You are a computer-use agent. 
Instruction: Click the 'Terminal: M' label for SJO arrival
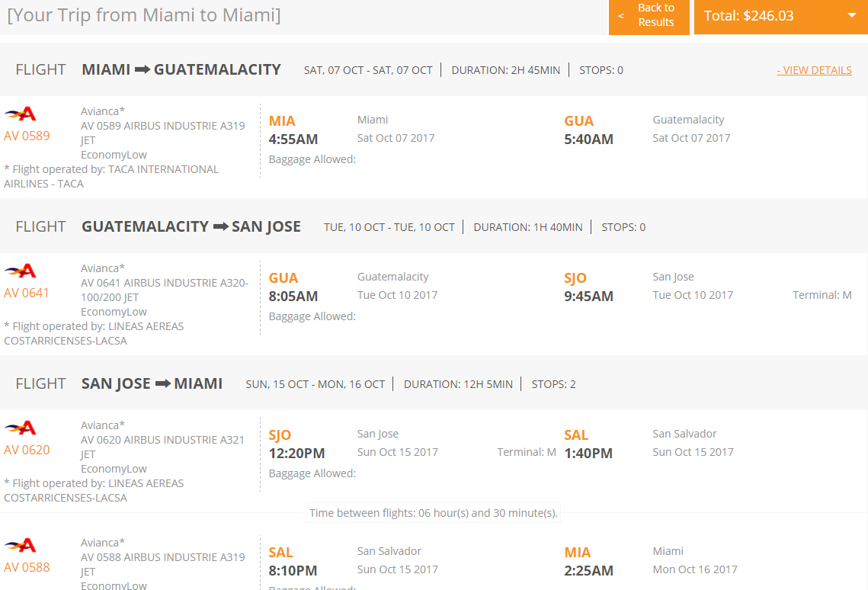pos(822,295)
